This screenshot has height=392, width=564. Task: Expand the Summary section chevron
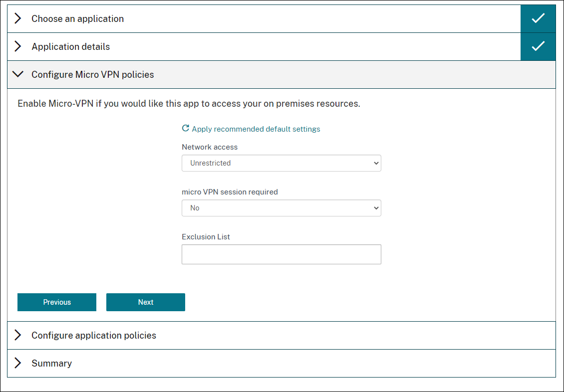click(18, 364)
